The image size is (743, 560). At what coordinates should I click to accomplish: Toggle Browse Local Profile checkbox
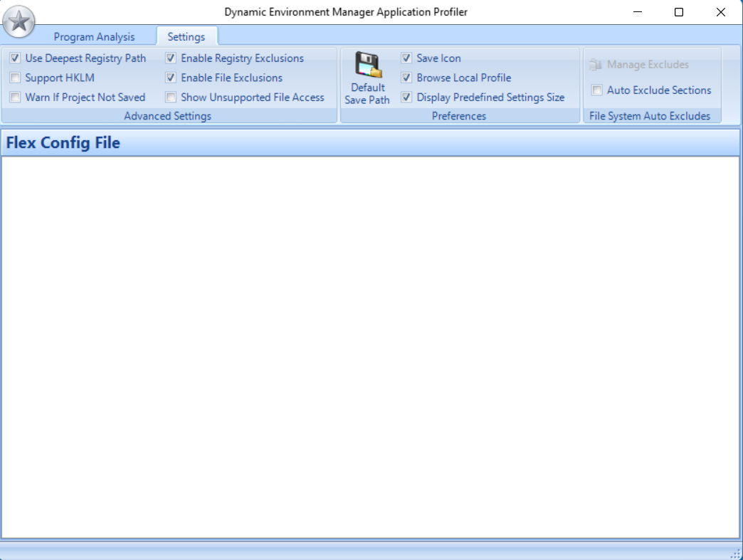406,78
